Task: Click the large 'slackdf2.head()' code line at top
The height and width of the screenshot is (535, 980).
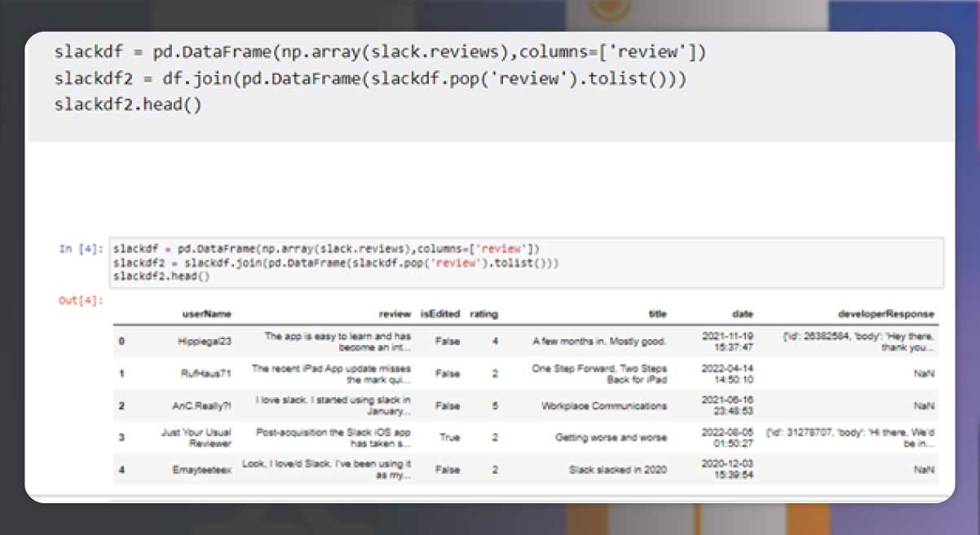Action: point(128,105)
